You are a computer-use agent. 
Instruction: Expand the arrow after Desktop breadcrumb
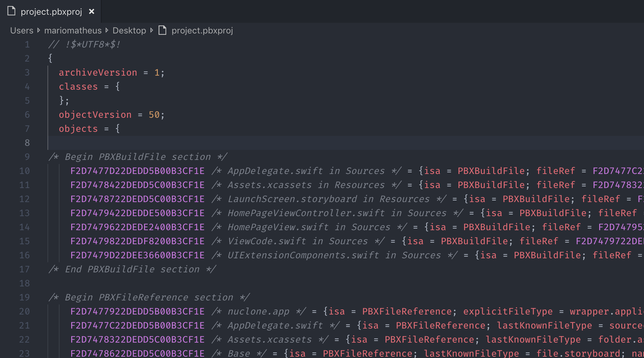152,30
